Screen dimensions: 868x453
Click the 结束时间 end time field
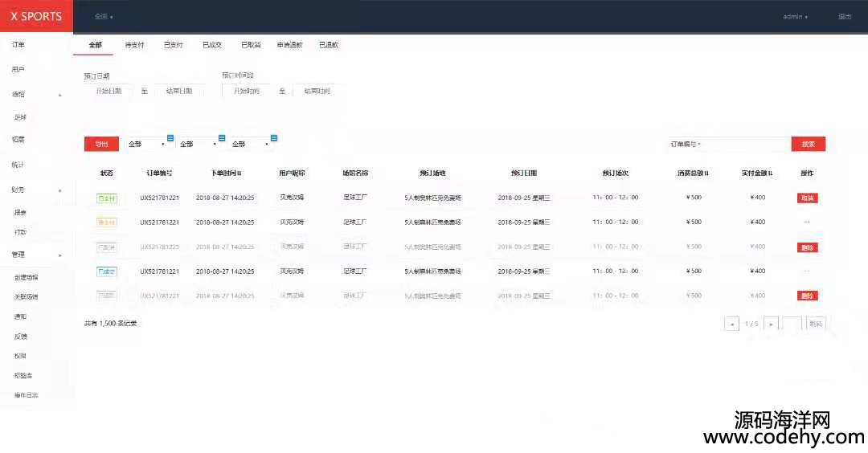(317, 92)
